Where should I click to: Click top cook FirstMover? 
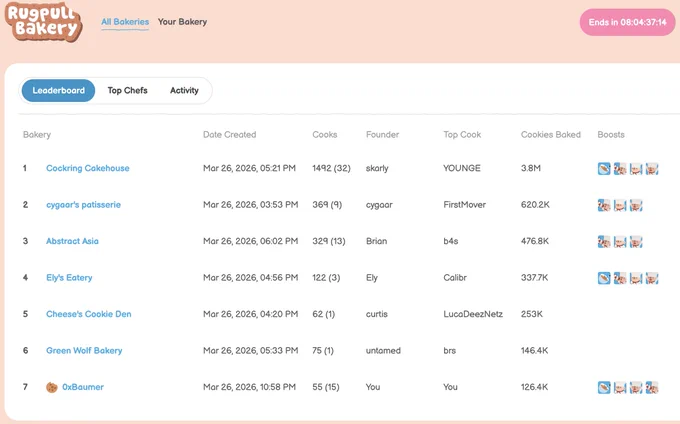tap(464, 205)
